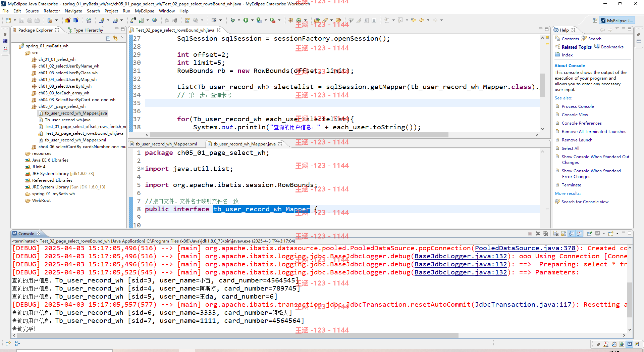
Task: Click the Open Perspective icon
Action: tap(595, 20)
